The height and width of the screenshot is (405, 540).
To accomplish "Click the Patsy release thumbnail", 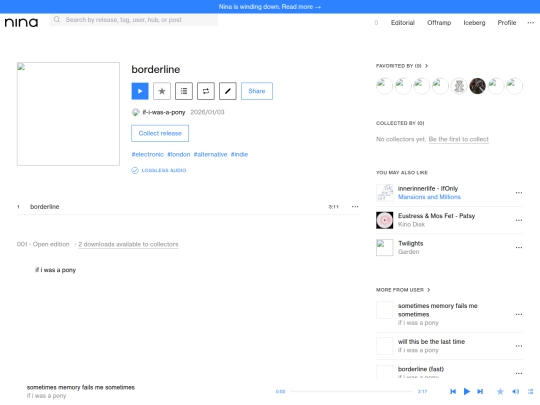I will (x=384, y=220).
